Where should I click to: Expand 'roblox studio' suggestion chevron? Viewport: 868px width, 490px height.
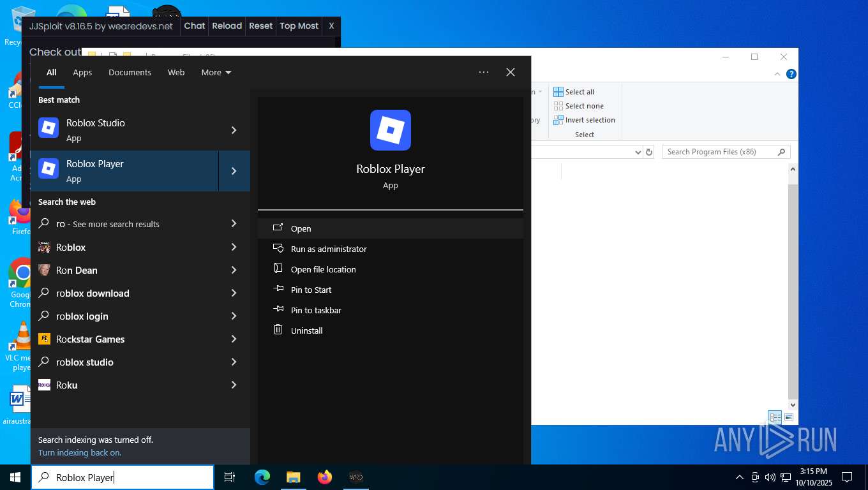(234, 362)
